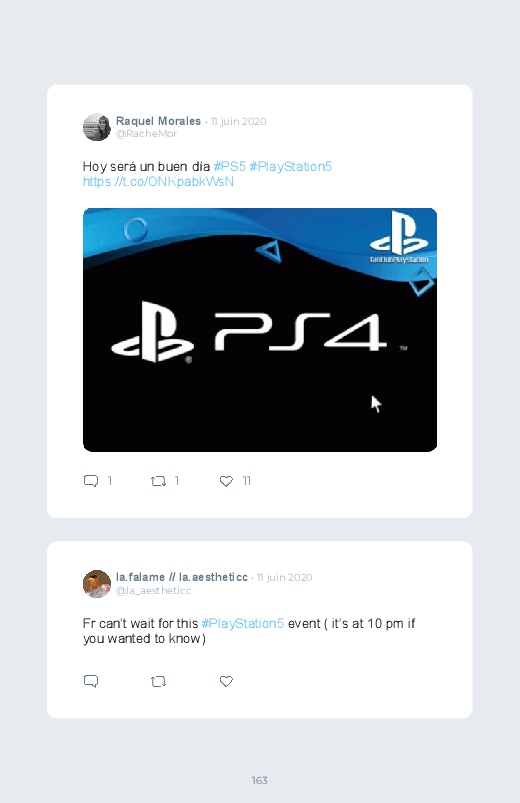The image size is (520, 803).
Task: Click 11 juin 2020 date on la.falame tweet
Action: click(285, 577)
